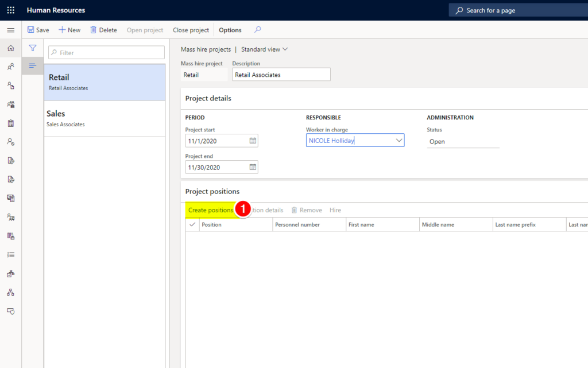Expand the hamburger navigation pane

tap(11, 30)
